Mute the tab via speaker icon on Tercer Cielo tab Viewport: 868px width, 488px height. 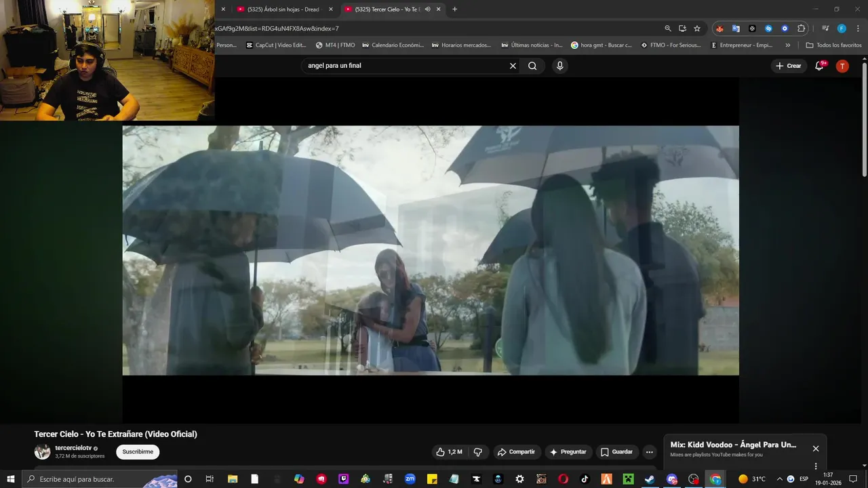pyautogui.click(x=427, y=9)
